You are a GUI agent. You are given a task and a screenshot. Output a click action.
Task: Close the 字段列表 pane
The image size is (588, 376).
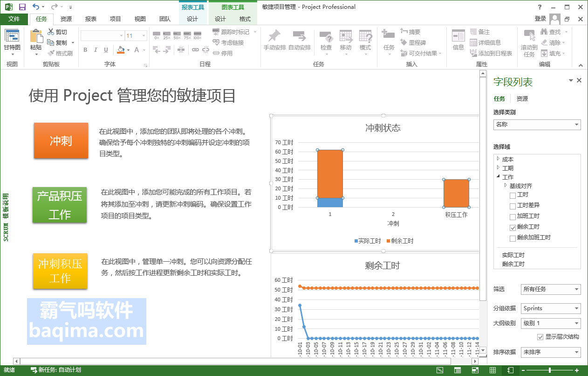point(579,80)
